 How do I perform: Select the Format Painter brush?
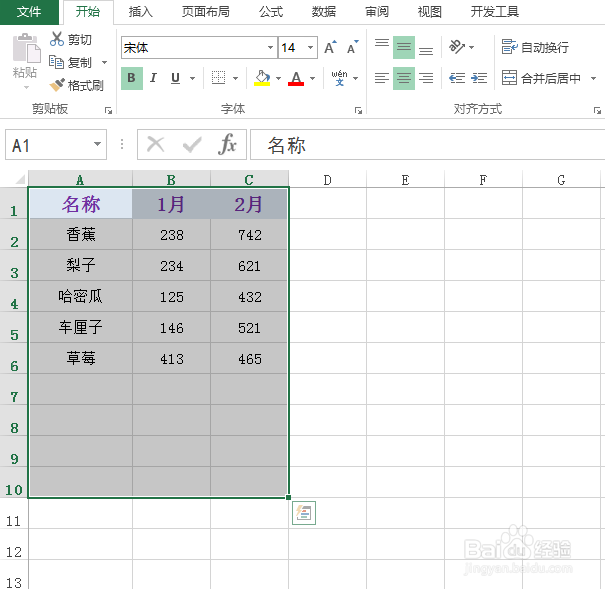pos(57,85)
